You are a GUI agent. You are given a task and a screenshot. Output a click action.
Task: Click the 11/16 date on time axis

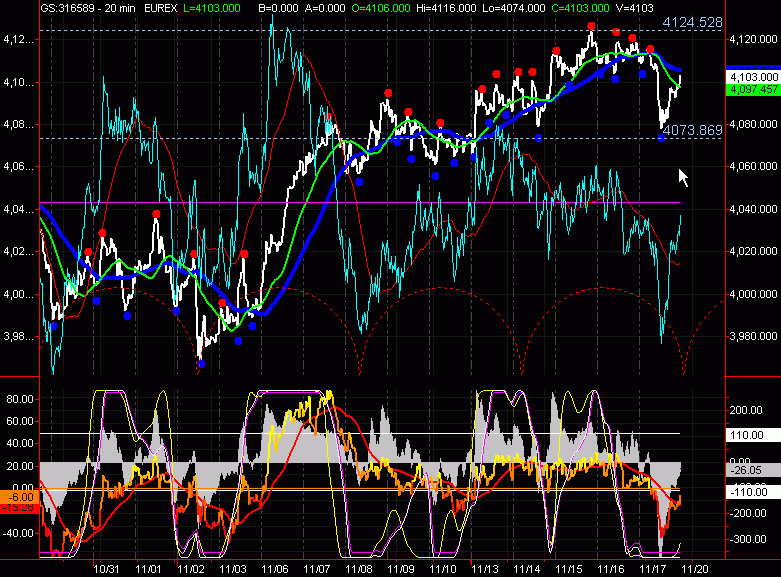[611, 569]
